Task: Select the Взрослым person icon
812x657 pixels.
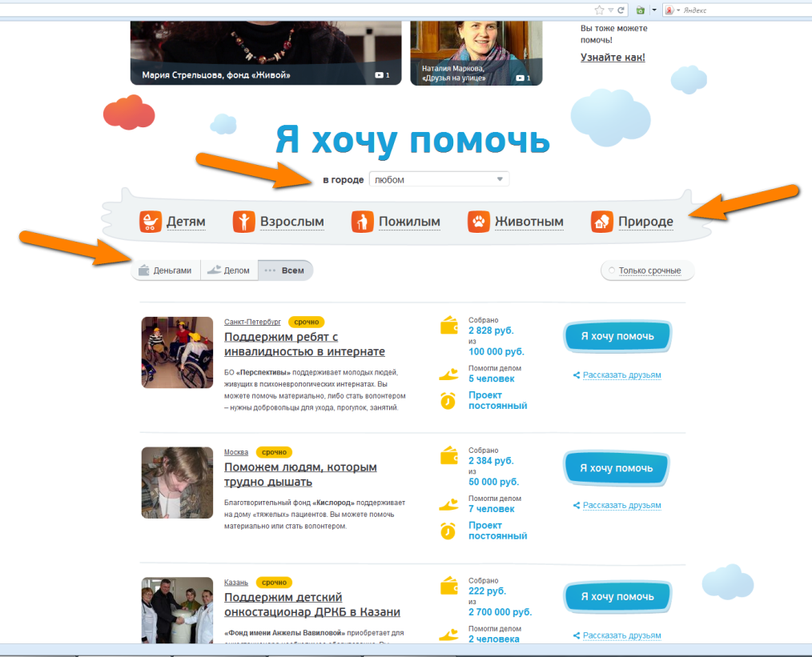Action: (243, 221)
